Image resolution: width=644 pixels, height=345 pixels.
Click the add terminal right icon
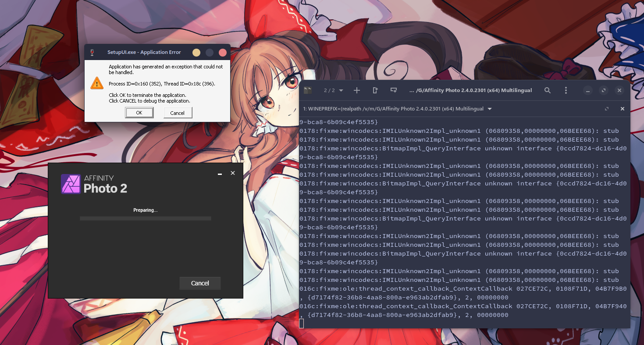point(375,90)
